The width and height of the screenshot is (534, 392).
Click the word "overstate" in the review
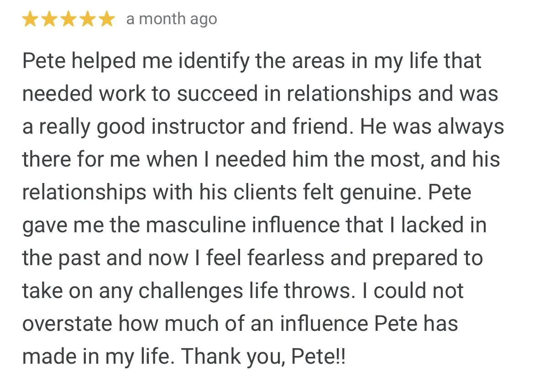point(67,324)
